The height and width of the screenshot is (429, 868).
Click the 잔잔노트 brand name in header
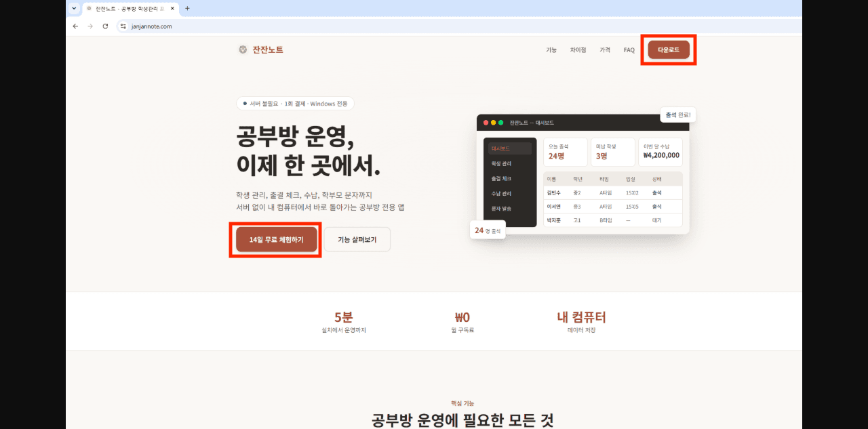point(268,49)
